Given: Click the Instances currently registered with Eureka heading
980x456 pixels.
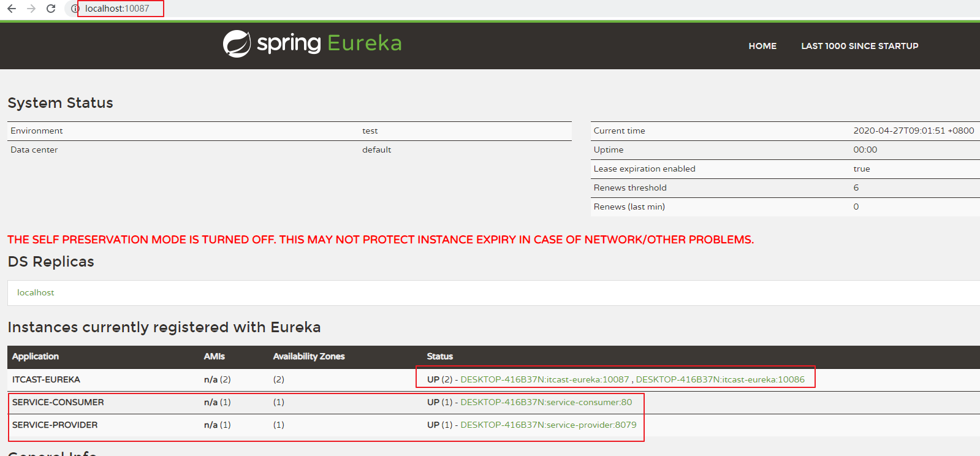Looking at the screenshot, I should pyautogui.click(x=164, y=327).
